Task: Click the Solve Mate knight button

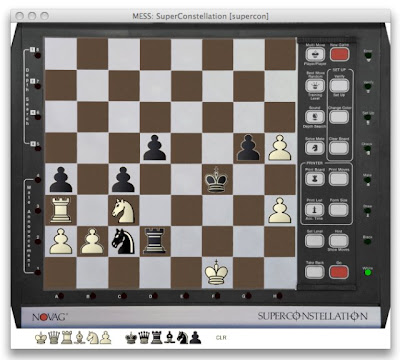Action: 315,148
